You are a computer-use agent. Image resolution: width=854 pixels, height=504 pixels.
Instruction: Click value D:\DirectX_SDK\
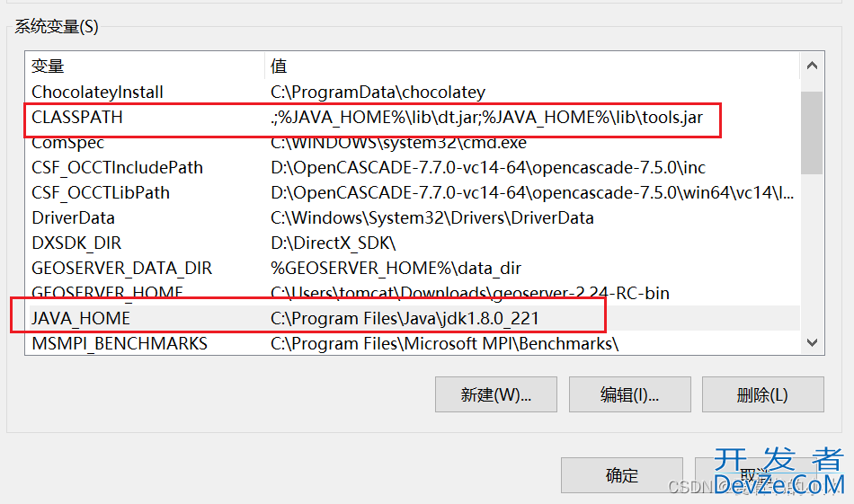(x=334, y=243)
